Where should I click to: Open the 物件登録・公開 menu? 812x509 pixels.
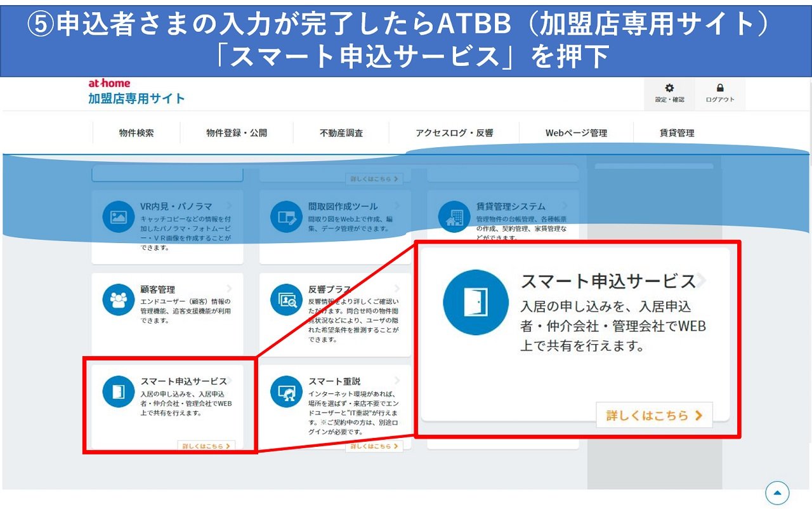pos(237,133)
